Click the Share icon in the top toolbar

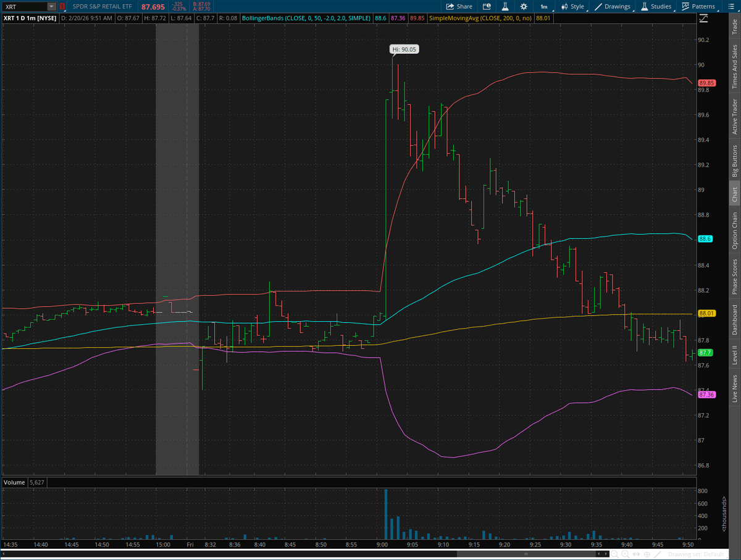coord(450,7)
